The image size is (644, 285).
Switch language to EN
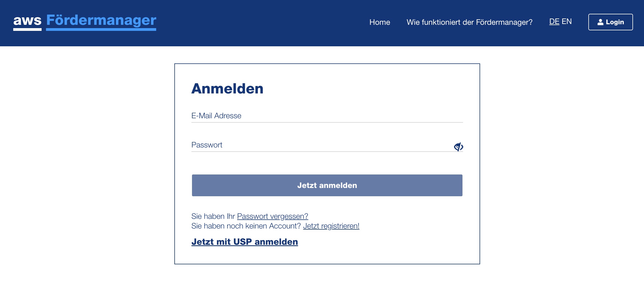(x=567, y=21)
